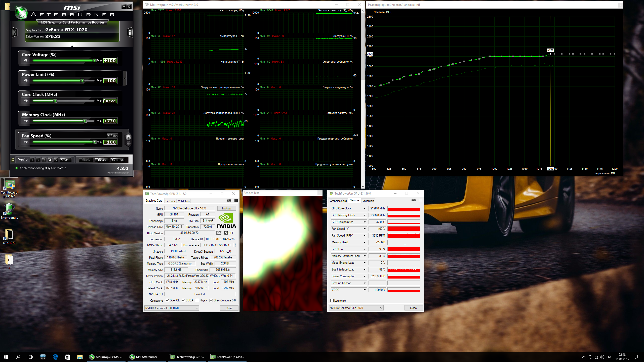Screen dimensions: 644x362
Task: Toggle the UEFI checkbox
Action: pyautogui.click(x=226, y=233)
